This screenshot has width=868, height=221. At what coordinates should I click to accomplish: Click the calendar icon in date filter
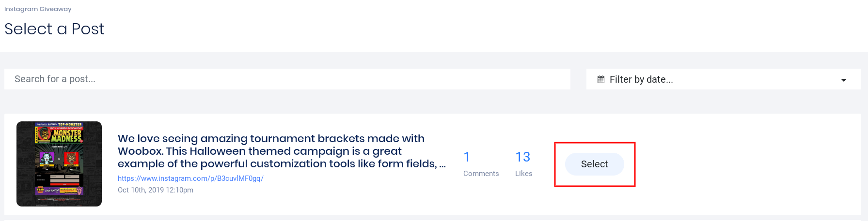pos(601,79)
